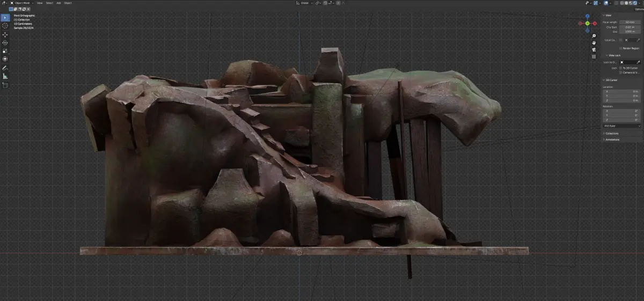Adjust 3D Cursor Rotation X value
The width and height of the screenshot is (644, 301).
click(x=622, y=111)
